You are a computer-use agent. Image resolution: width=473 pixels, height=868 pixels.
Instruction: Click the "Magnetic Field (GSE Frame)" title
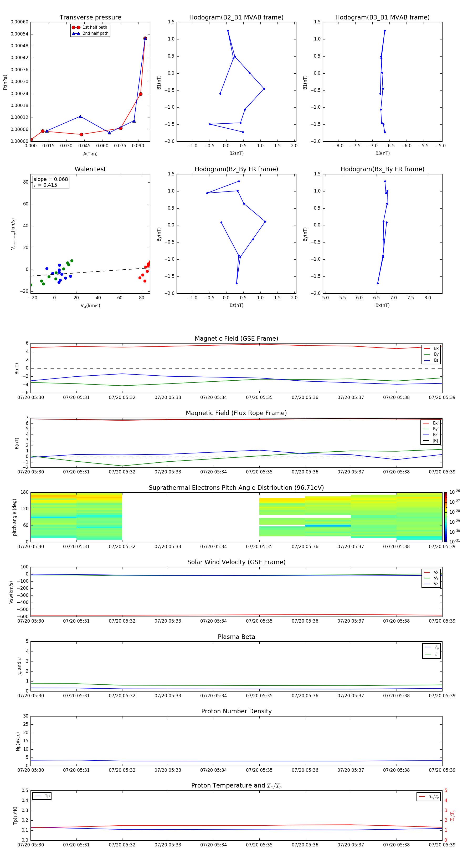(236, 339)
